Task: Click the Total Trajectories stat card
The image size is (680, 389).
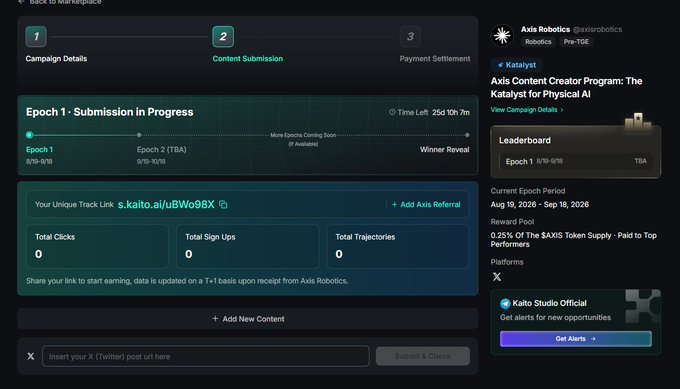Action: [x=398, y=246]
